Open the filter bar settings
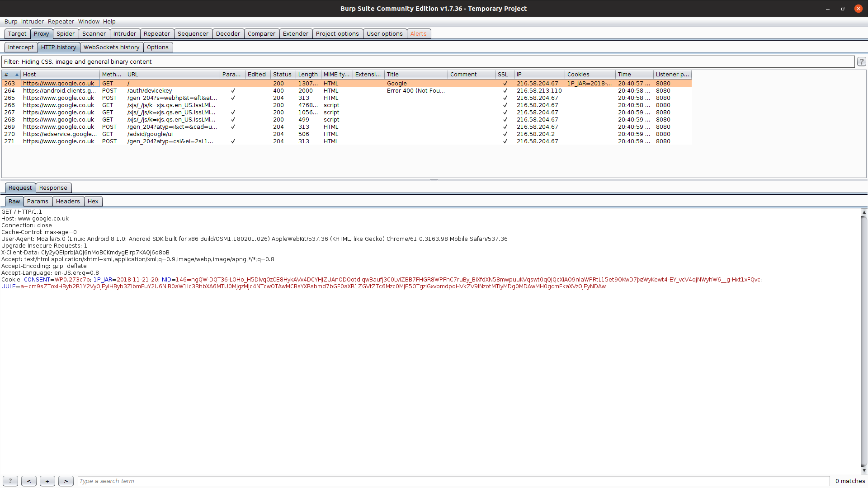 [x=427, y=62]
